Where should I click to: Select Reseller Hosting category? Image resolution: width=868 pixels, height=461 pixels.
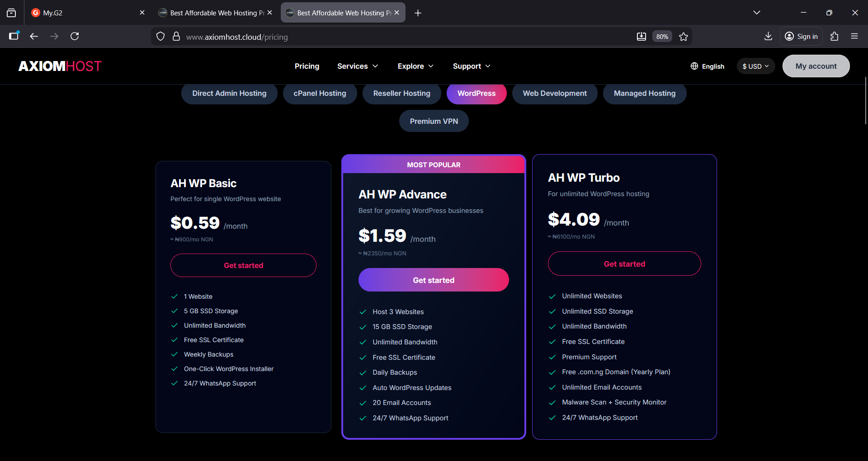pos(402,94)
